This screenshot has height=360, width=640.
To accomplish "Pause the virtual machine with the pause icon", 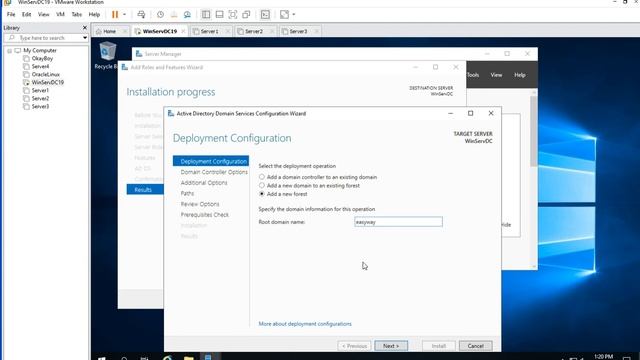I will pyautogui.click(x=115, y=15).
